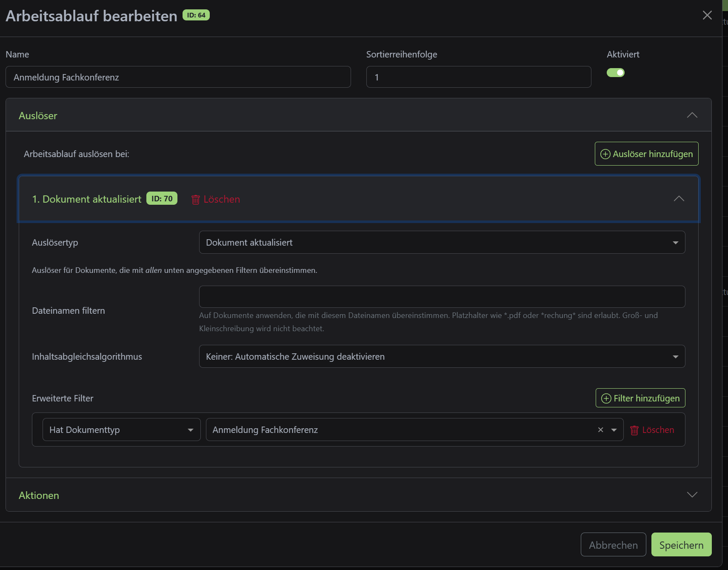This screenshot has width=728, height=570.
Task: Click the Abbrechen button
Action: coord(613,545)
